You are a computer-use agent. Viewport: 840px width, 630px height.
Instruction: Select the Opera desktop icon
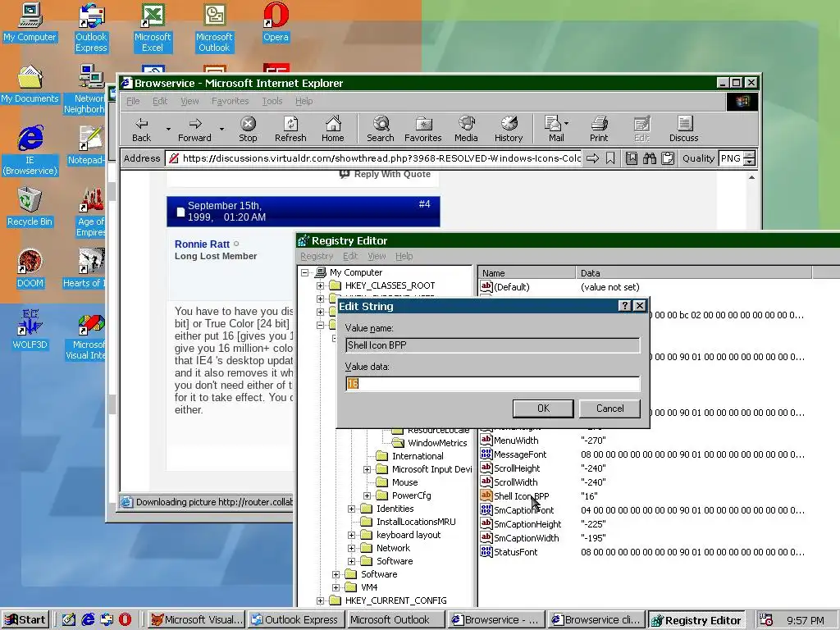point(276,23)
